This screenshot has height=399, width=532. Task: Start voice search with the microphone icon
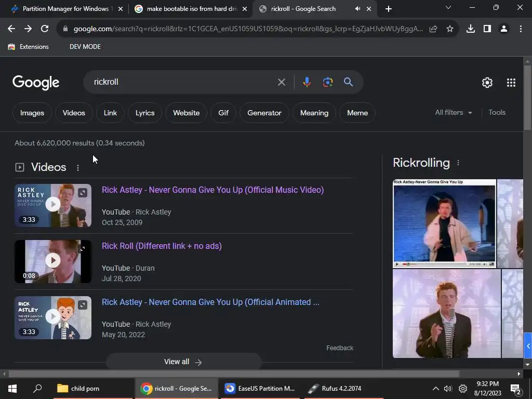click(x=307, y=82)
